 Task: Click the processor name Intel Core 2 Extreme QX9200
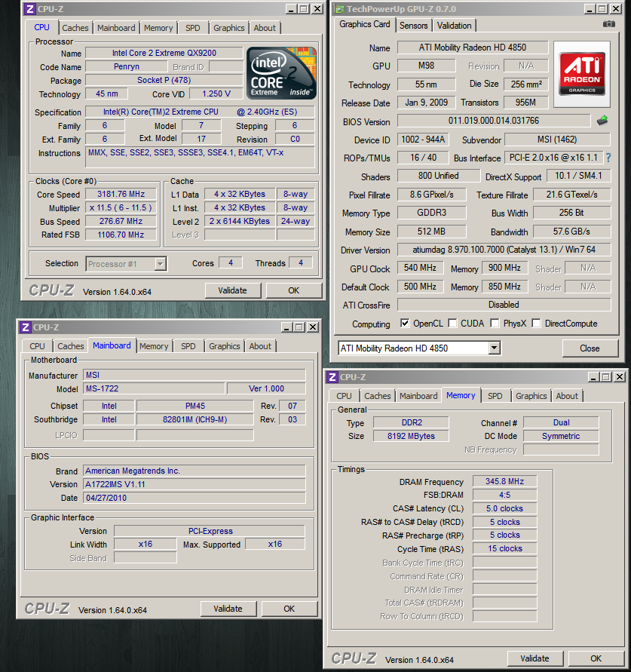tap(164, 53)
